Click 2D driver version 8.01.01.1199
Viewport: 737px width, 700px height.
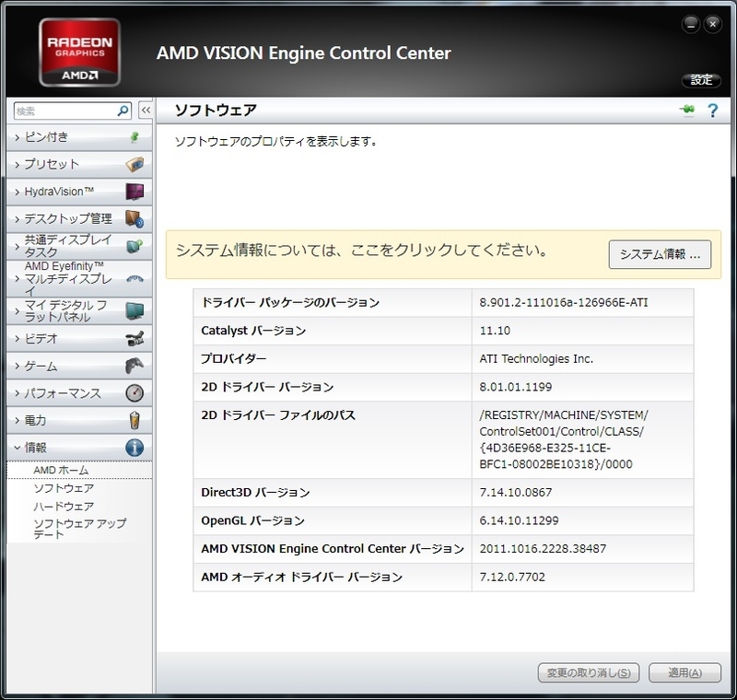pyautogui.click(x=515, y=387)
